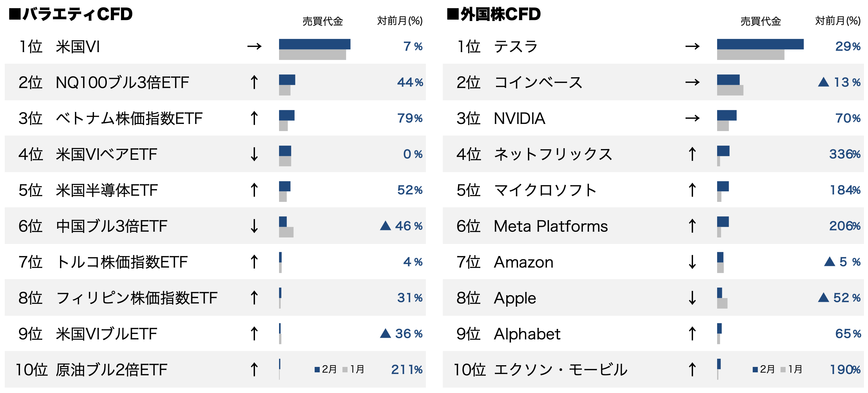Click the down arrow next to Apple

(x=692, y=298)
